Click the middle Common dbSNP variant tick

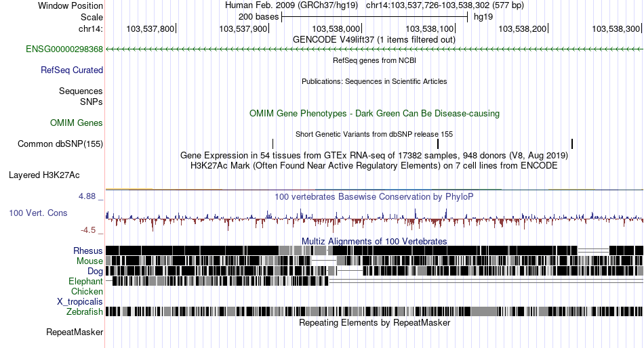[x=438, y=144]
